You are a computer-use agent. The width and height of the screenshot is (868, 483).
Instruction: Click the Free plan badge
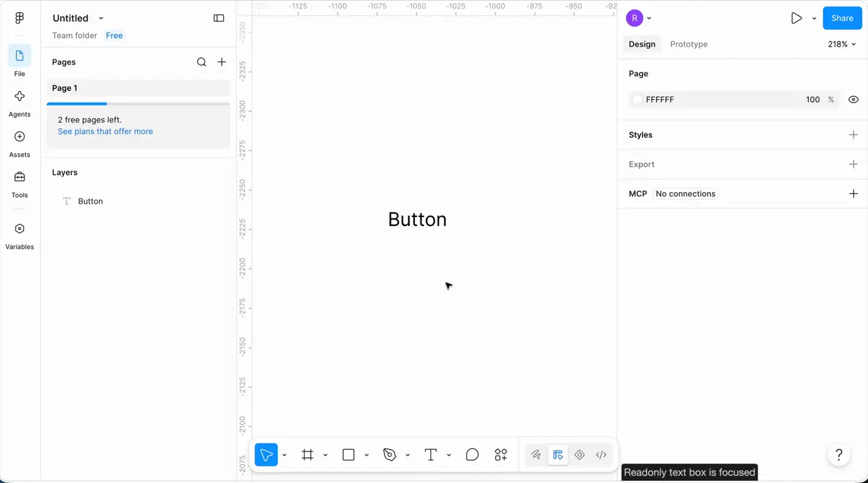[x=114, y=35]
